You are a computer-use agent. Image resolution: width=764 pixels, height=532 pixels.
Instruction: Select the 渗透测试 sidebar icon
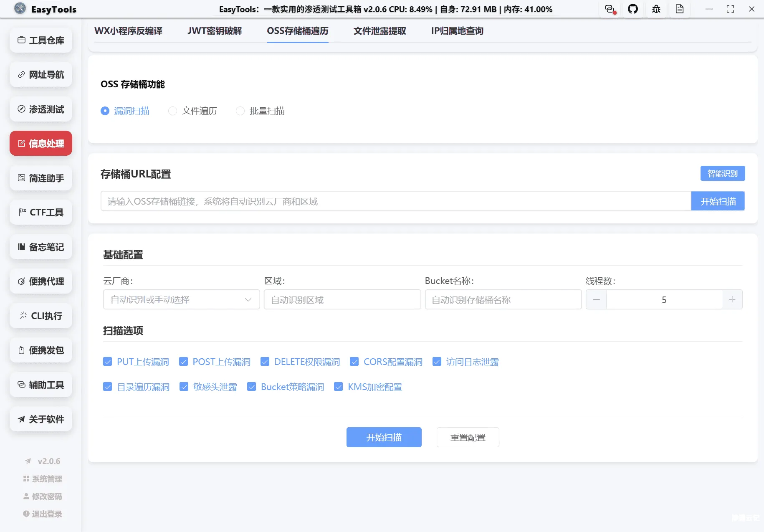[x=40, y=109]
